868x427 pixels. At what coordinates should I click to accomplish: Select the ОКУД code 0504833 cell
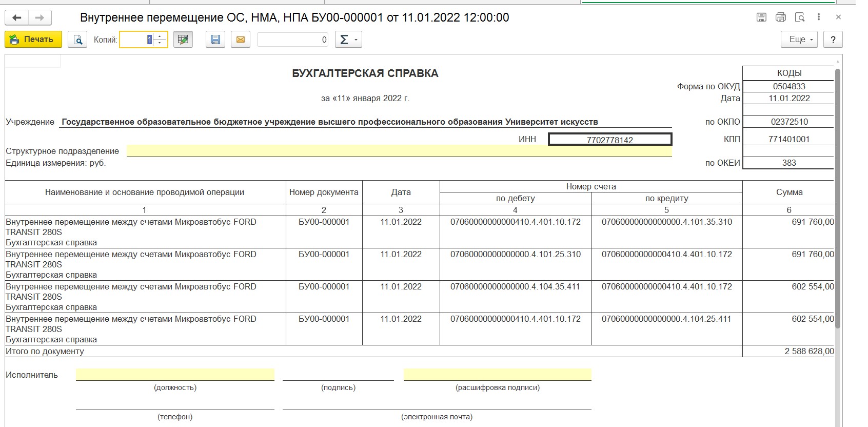click(x=789, y=86)
